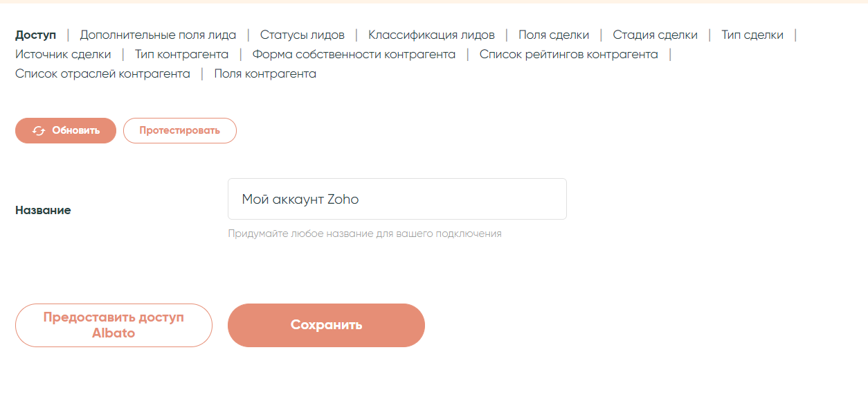Open the Стадия сделки tab
Screen dimensions: 868x395
(655, 35)
